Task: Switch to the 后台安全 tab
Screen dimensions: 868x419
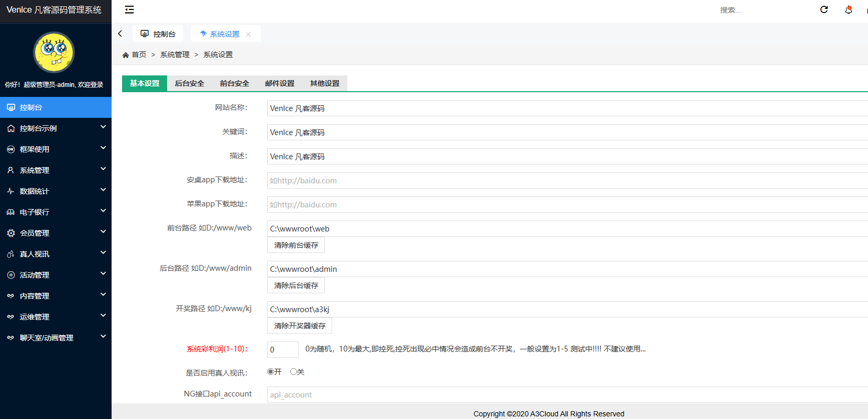Action: [x=189, y=83]
